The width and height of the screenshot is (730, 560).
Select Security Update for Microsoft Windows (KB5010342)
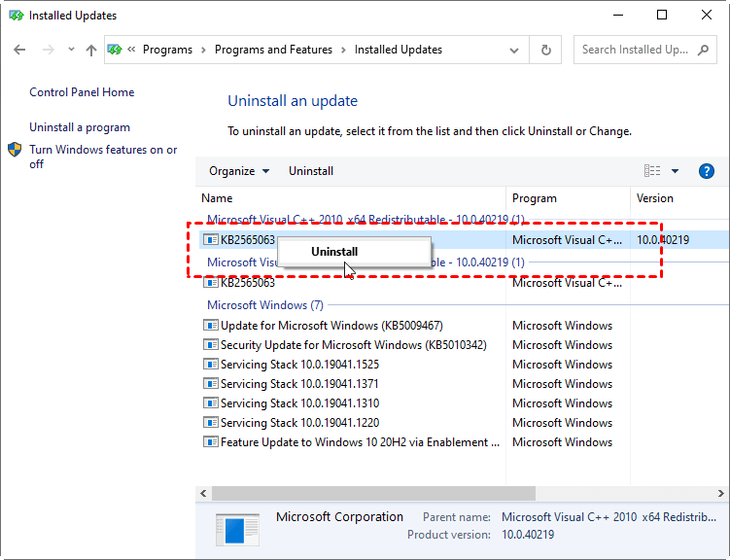click(x=353, y=345)
